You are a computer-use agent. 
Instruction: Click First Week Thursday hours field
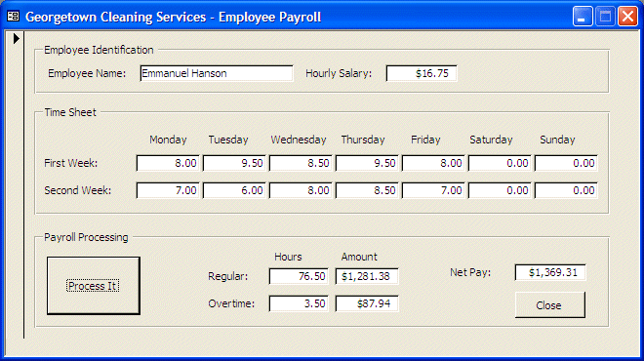(367, 164)
